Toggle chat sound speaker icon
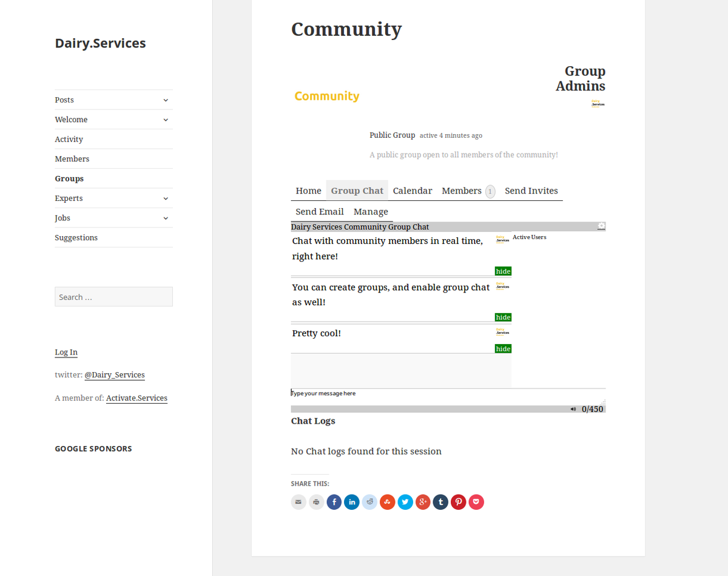The width and height of the screenshot is (728, 576). coord(573,409)
